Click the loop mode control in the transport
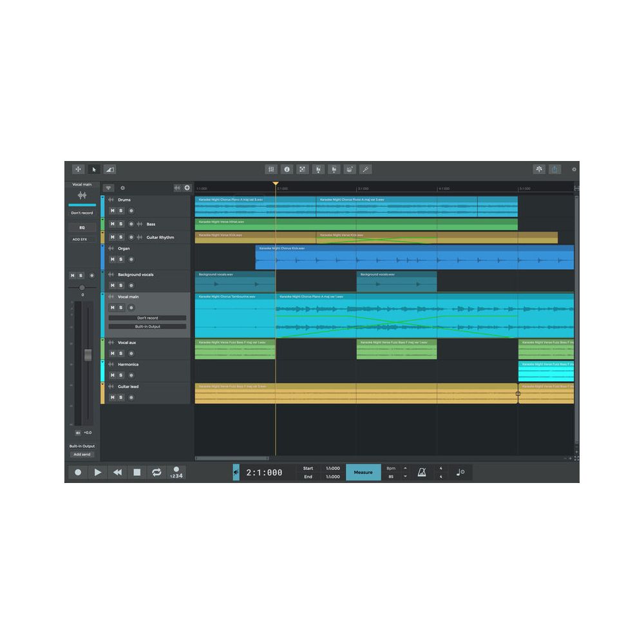 tap(156, 472)
